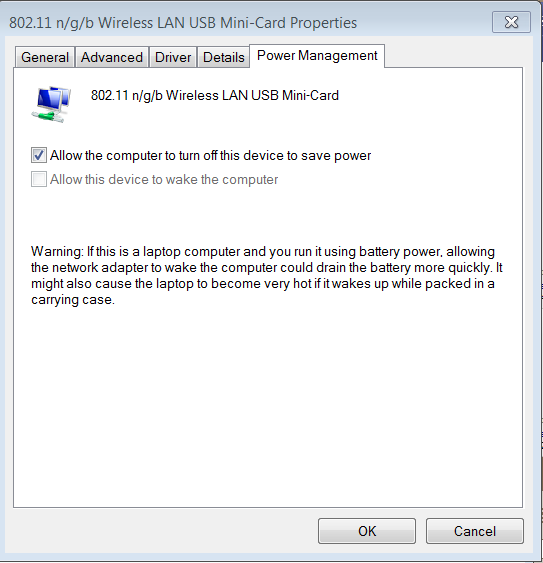Screen dimensions: 543x563
Task: Click the 'Allow the computer to turn off' label text
Action: (210, 155)
